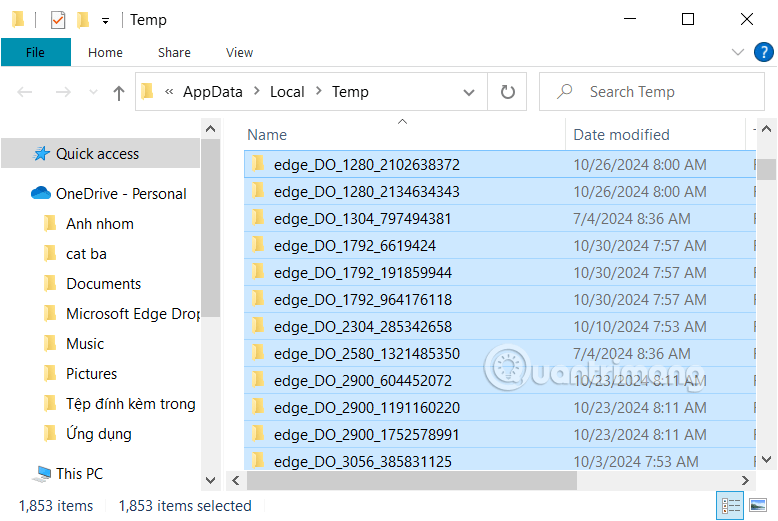Click the Up directory arrow icon

119,92
